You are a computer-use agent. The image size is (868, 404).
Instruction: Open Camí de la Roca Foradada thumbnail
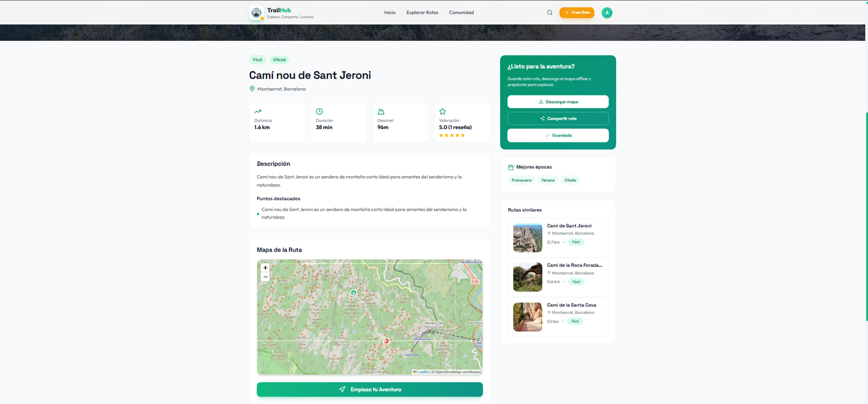528,278
